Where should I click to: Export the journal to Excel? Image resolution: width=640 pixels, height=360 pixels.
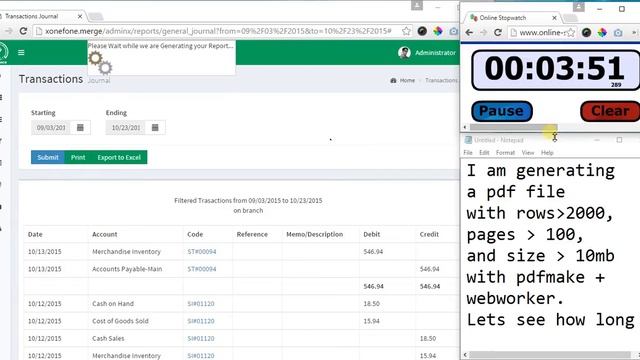point(119,157)
